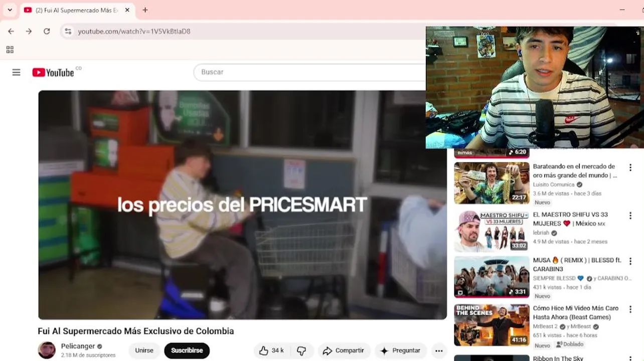Open the Preguntar ask button
This screenshot has width=644, height=361.
[x=400, y=350]
